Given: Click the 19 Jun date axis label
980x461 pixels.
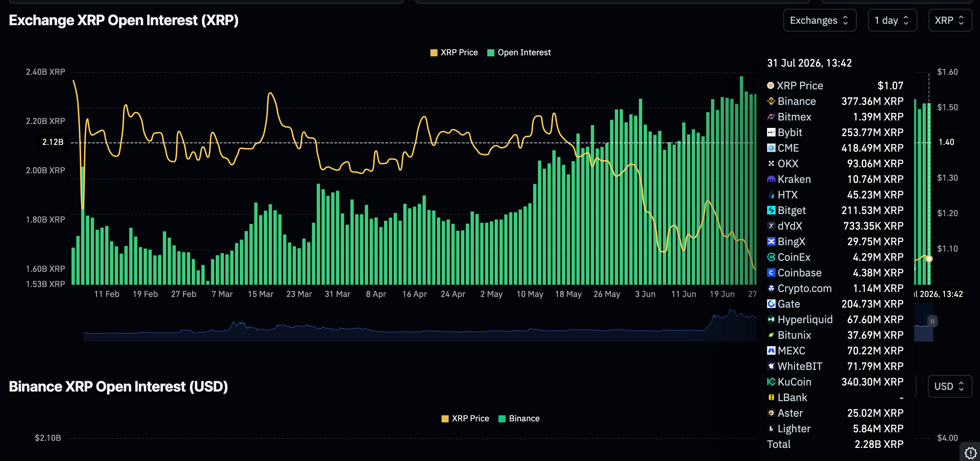Looking at the screenshot, I should pyautogui.click(x=722, y=294).
